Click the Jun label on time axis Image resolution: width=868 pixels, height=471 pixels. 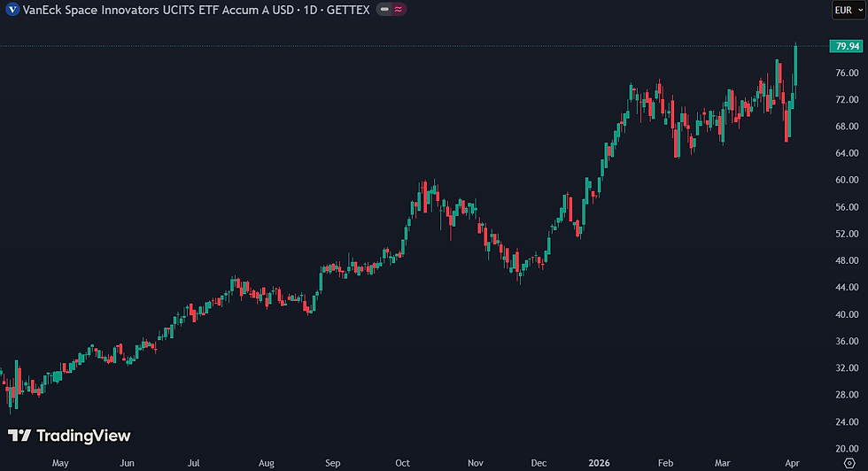[128, 463]
